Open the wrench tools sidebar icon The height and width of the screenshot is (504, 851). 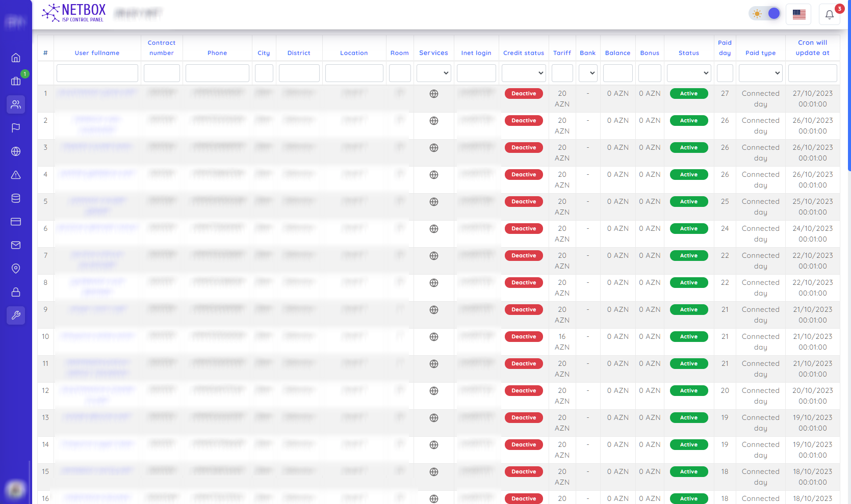pos(16,315)
